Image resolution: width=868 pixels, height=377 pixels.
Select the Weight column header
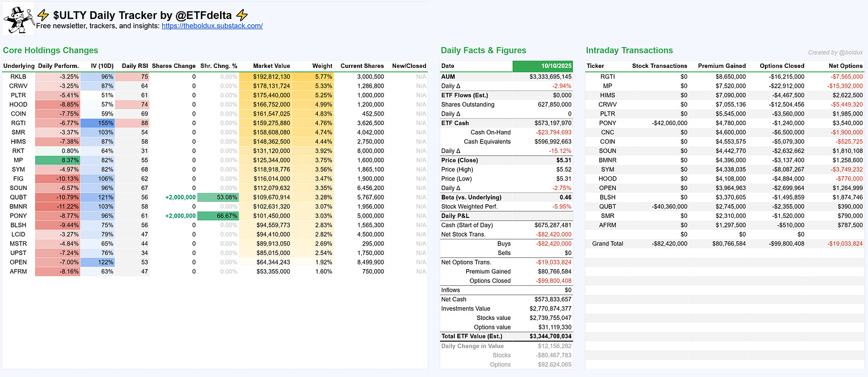click(321, 66)
